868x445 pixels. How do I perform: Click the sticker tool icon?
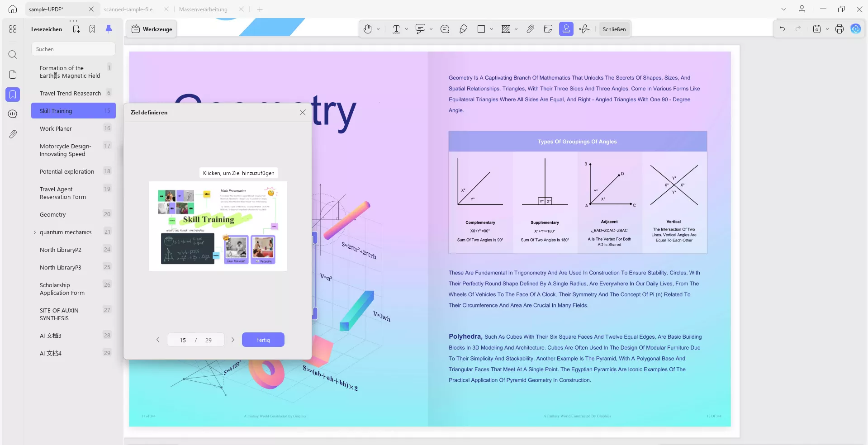[548, 29]
